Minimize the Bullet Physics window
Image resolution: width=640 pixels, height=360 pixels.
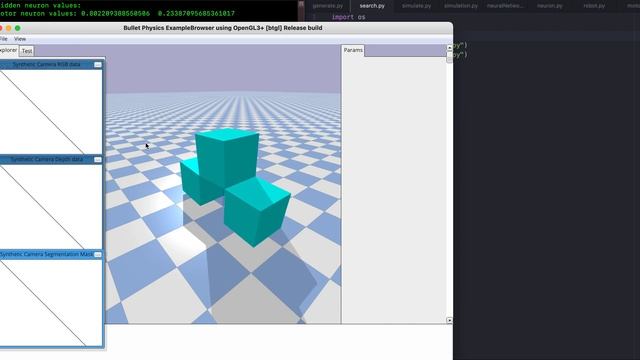pos(9,28)
